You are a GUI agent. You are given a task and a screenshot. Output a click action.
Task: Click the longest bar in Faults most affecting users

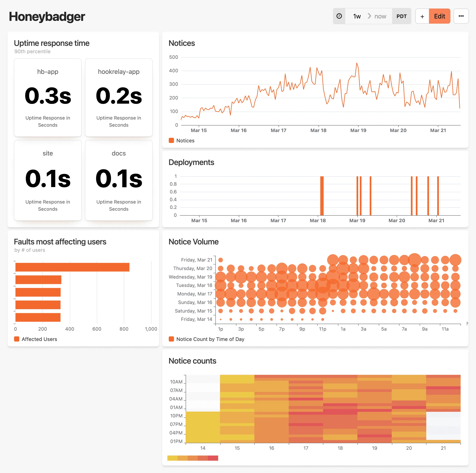click(72, 267)
